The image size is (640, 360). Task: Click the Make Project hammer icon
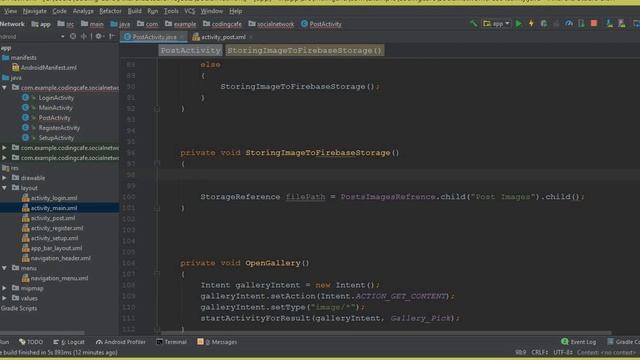473,24
